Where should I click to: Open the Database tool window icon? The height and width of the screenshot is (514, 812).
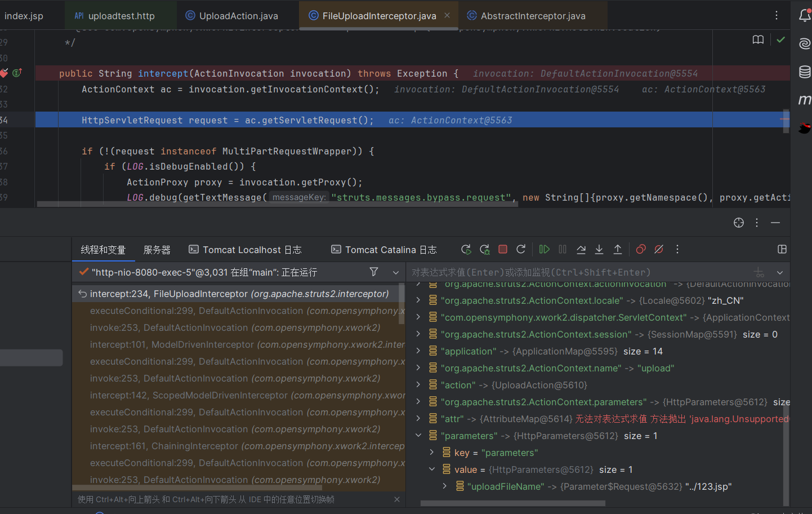tap(805, 72)
